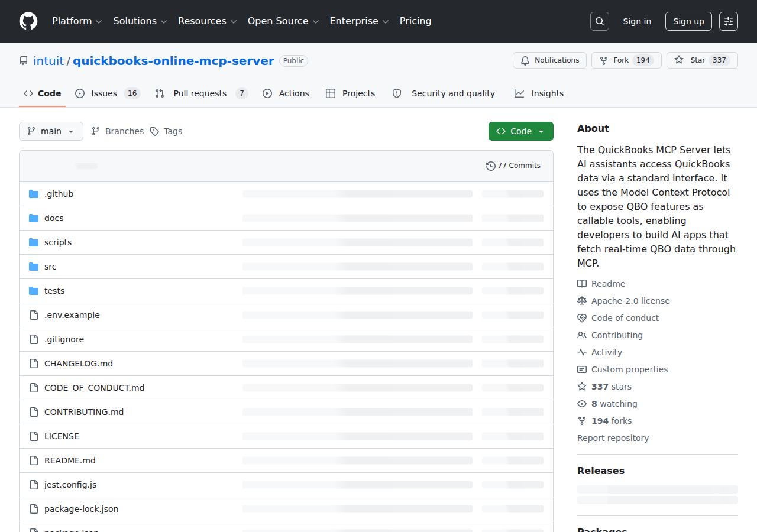
Task: Open the CHANGELOG.md file
Action: (79, 364)
